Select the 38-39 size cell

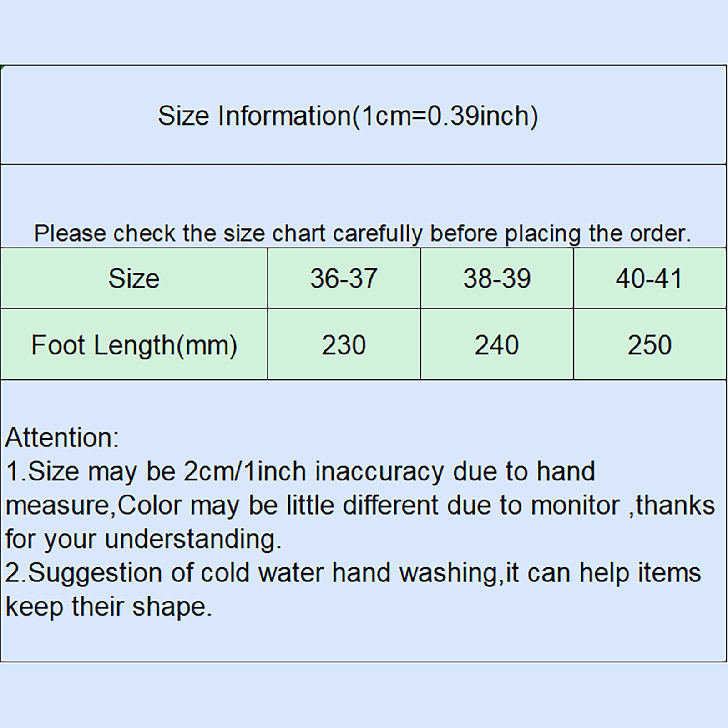(496, 278)
